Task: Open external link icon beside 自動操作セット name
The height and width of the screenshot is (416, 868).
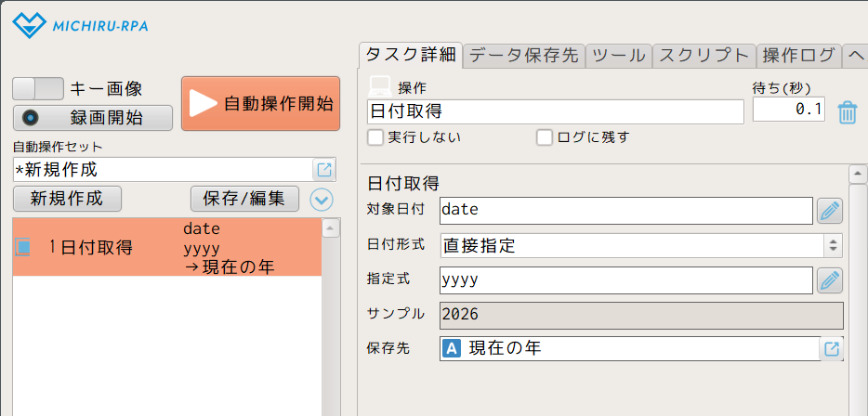Action: (x=324, y=170)
